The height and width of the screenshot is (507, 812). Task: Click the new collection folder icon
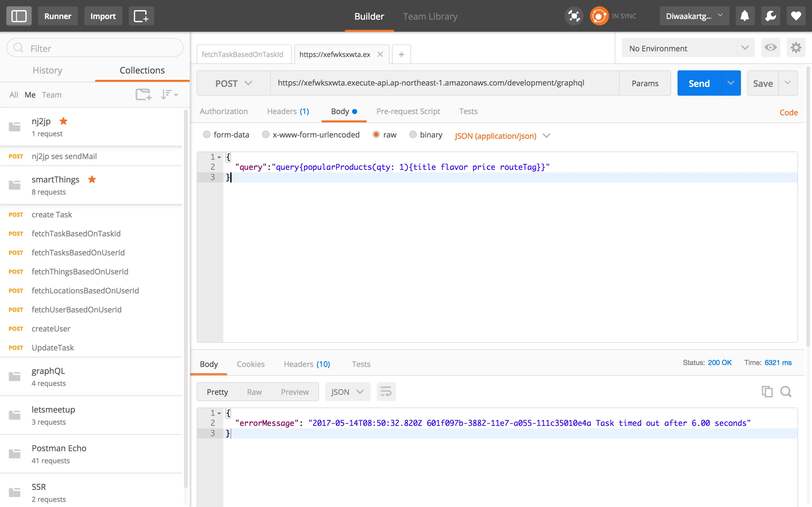[143, 94]
